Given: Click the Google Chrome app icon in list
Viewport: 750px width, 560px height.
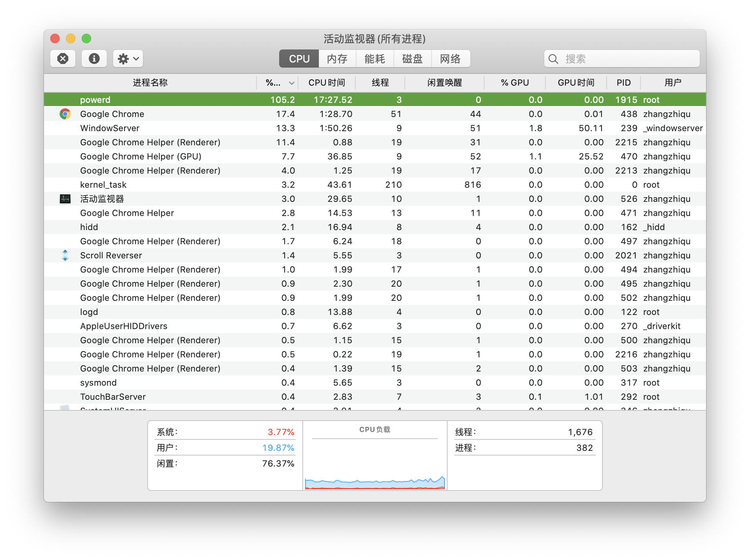Looking at the screenshot, I should 65,114.
